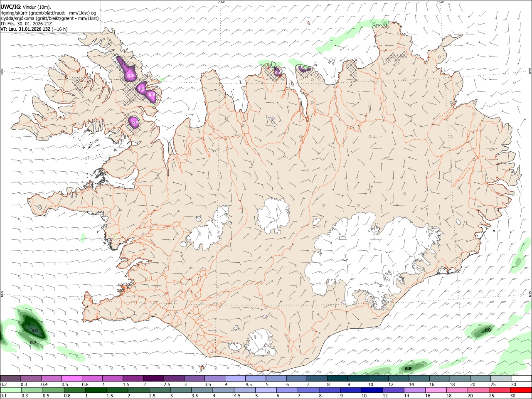532x399 pixels.
Task: Click the darkest green 1 swatch in lower legend row
Action: (x=97, y=390)
